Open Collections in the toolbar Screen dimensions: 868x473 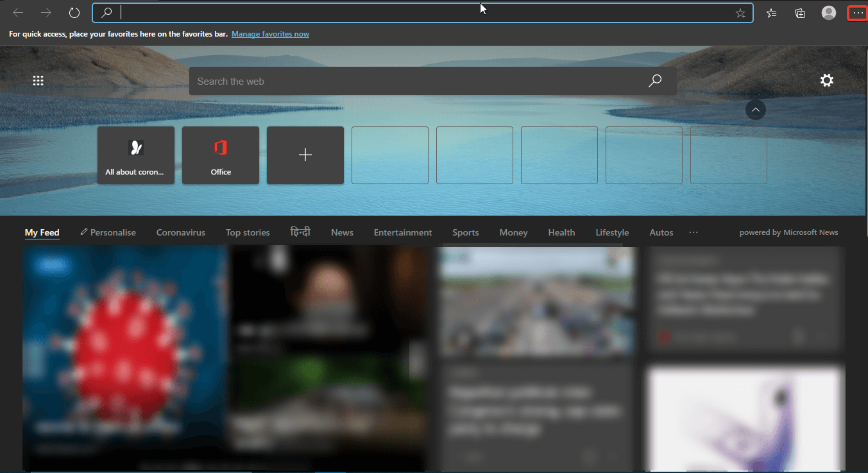coord(799,13)
